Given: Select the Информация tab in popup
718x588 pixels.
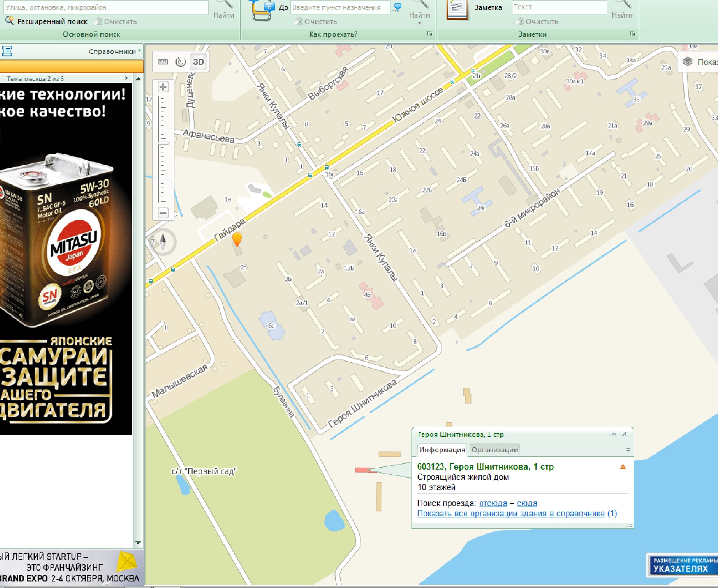Looking at the screenshot, I should click(442, 450).
